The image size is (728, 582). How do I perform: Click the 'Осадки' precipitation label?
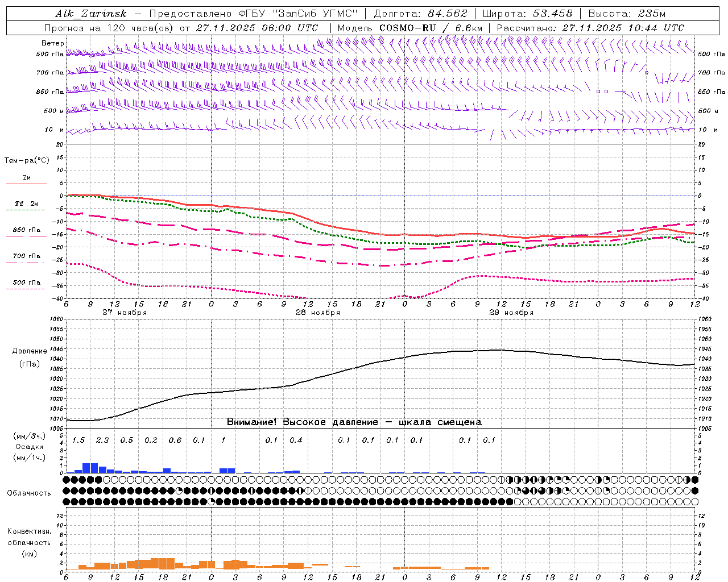click(30, 447)
